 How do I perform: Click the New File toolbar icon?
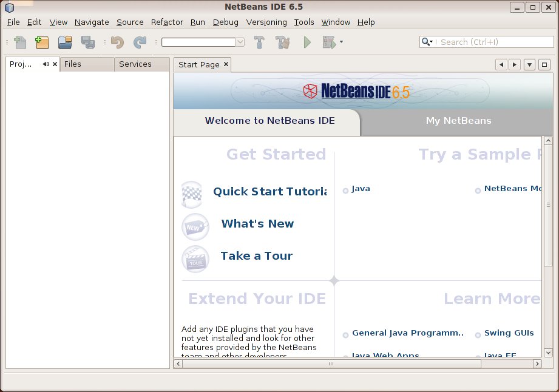pyautogui.click(x=21, y=42)
